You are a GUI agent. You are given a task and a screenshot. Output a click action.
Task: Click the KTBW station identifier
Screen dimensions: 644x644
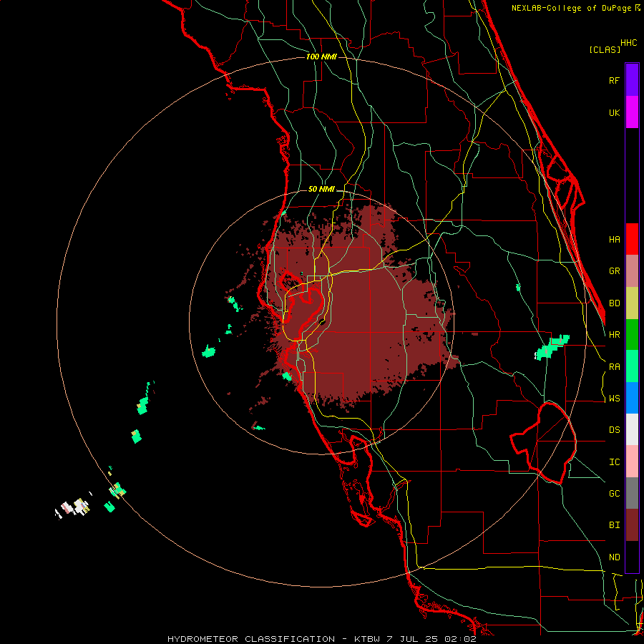point(367,639)
